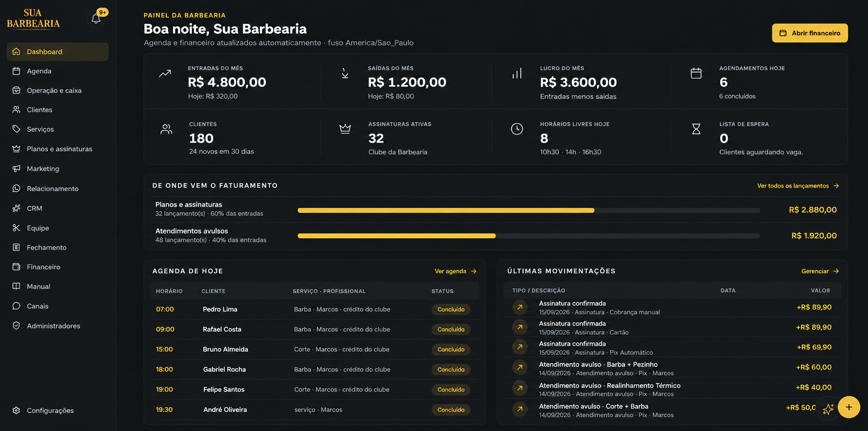Click arrow icon beside Barba + Pezinho entry
This screenshot has height=431, width=868.
pos(520,368)
